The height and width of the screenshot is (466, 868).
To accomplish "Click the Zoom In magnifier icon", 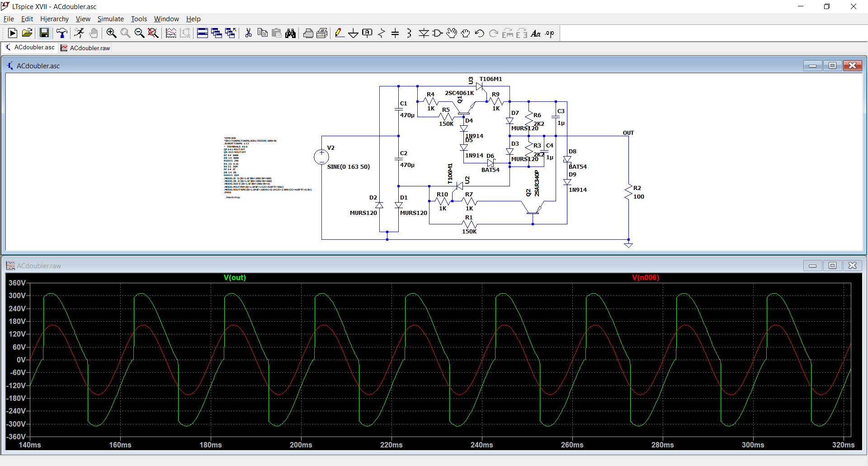I will click(x=111, y=33).
